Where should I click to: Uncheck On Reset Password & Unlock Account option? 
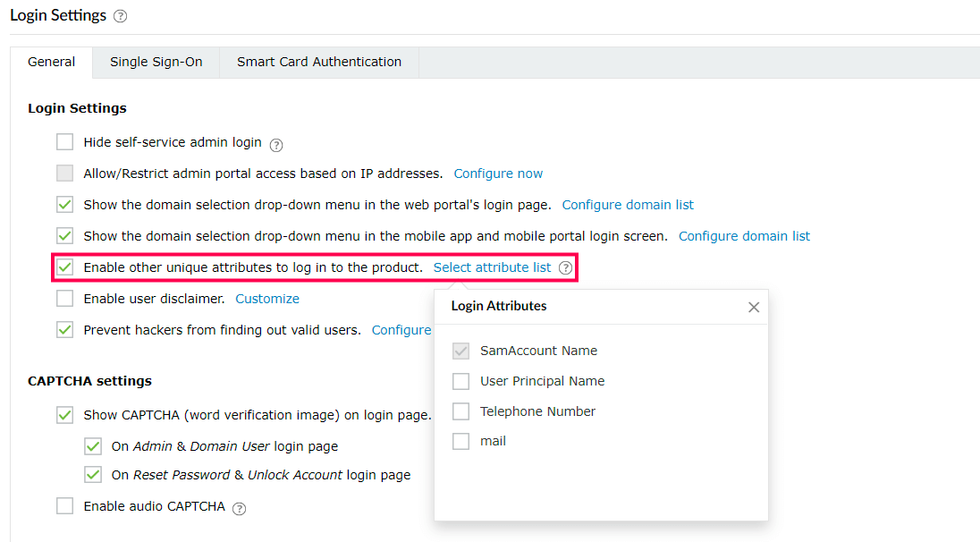tap(92, 475)
